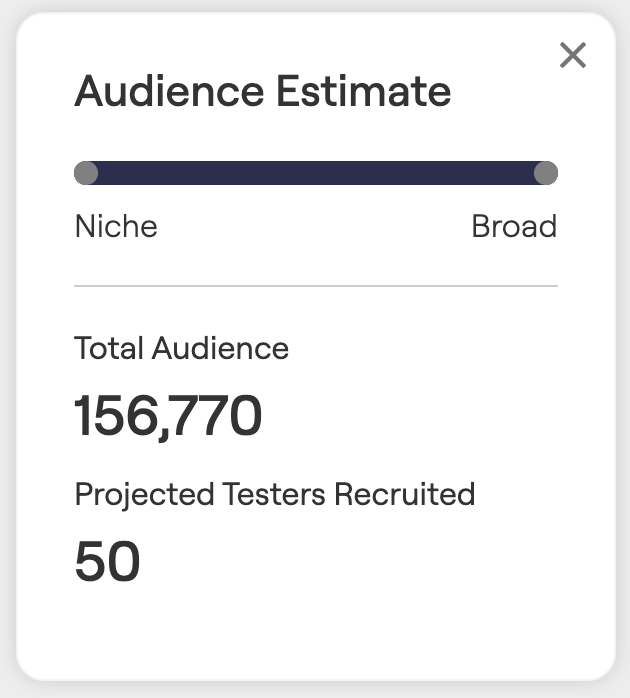The height and width of the screenshot is (698, 630).
Task: Click the Projected Testers Recruited label
Action: pos(274,494)
